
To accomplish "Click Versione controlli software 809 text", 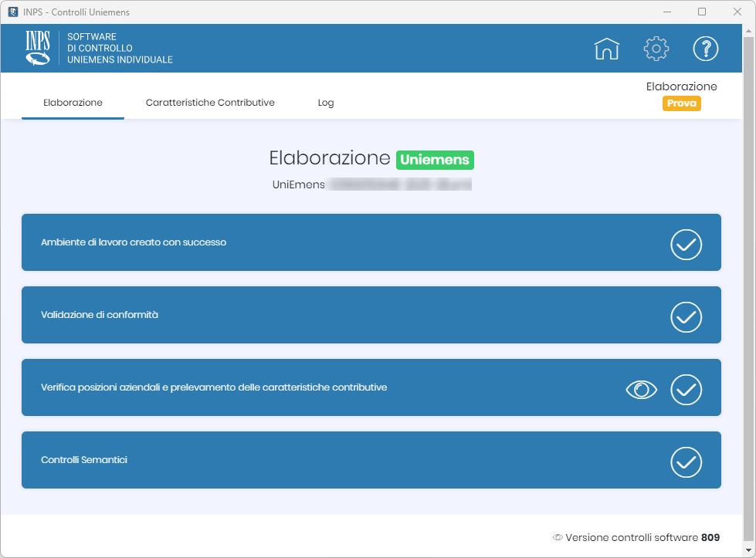I will (x=642, y=537).
